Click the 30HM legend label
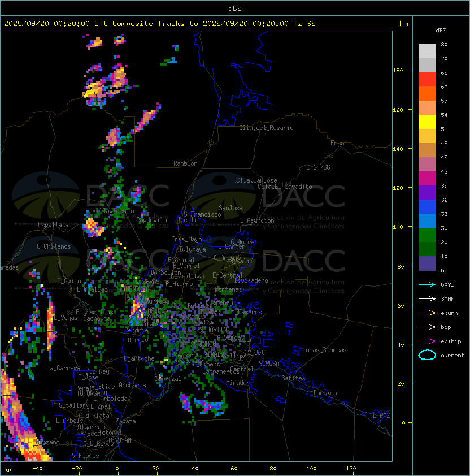The image size is (470, 476). [447, 298]
